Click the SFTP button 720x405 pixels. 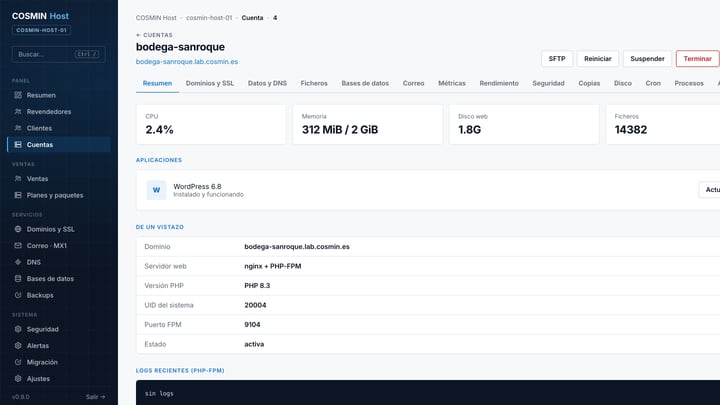coord(557,59)
